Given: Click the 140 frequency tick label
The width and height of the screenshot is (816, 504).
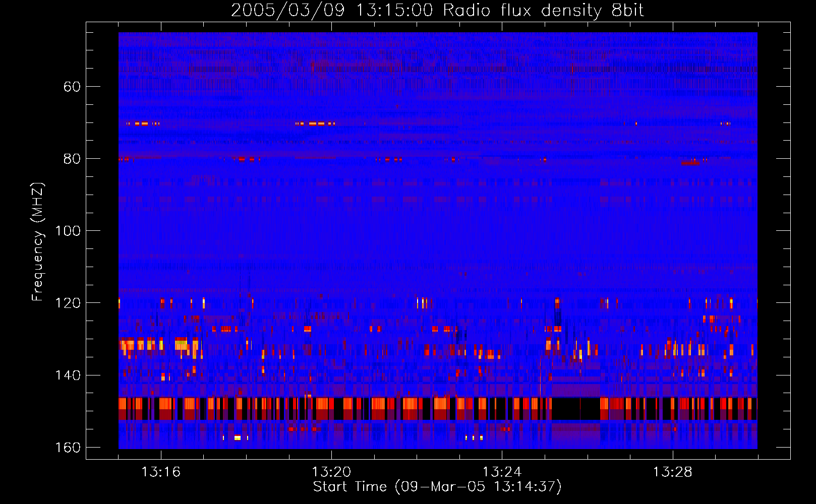Looking at the screenshot, I should pos(68,375).
